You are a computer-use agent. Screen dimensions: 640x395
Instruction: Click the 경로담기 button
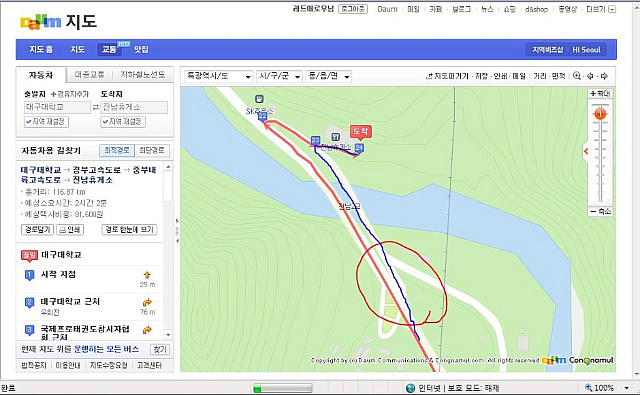[x=37, y=230]
